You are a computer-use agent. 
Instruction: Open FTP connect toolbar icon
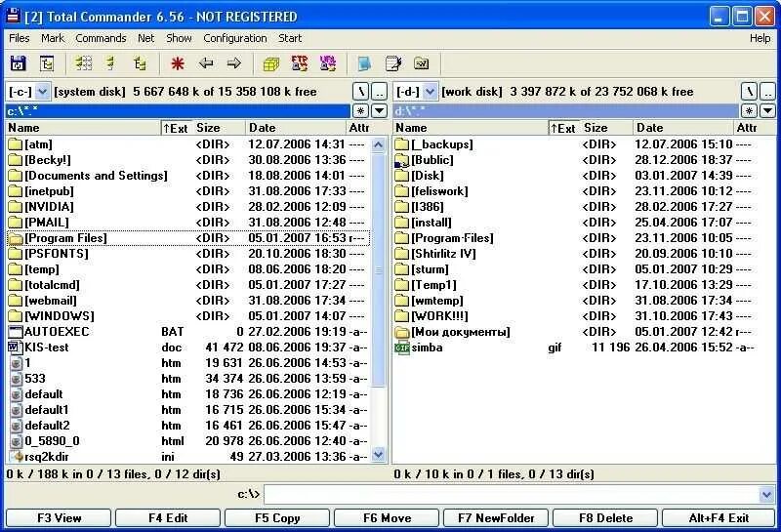click(300, 63)
